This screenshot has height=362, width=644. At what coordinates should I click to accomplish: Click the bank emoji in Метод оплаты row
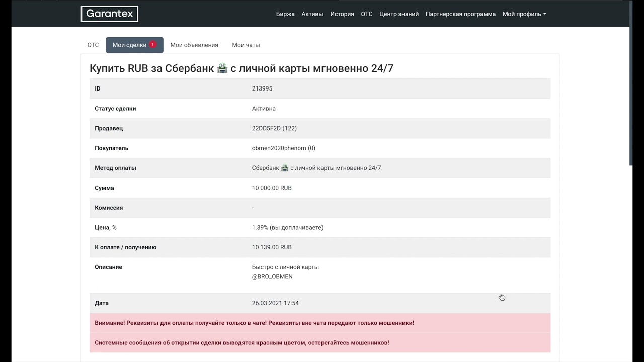tap(285, 168)
